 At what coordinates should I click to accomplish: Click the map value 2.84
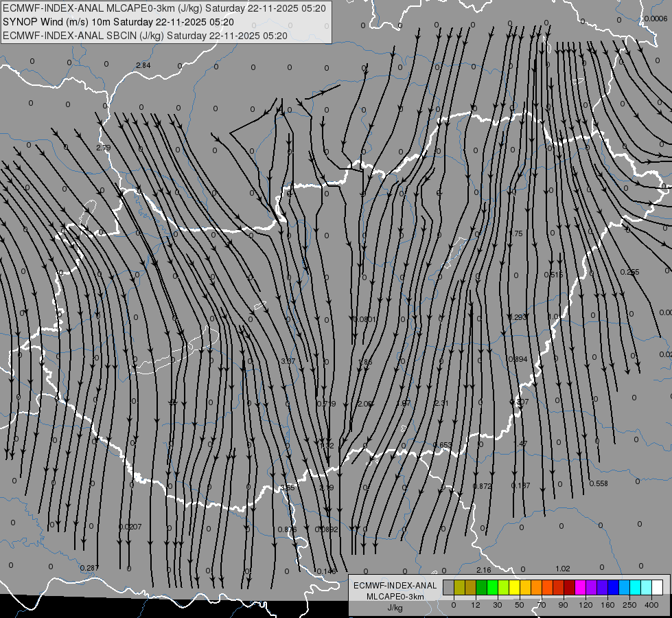[143, 65]
